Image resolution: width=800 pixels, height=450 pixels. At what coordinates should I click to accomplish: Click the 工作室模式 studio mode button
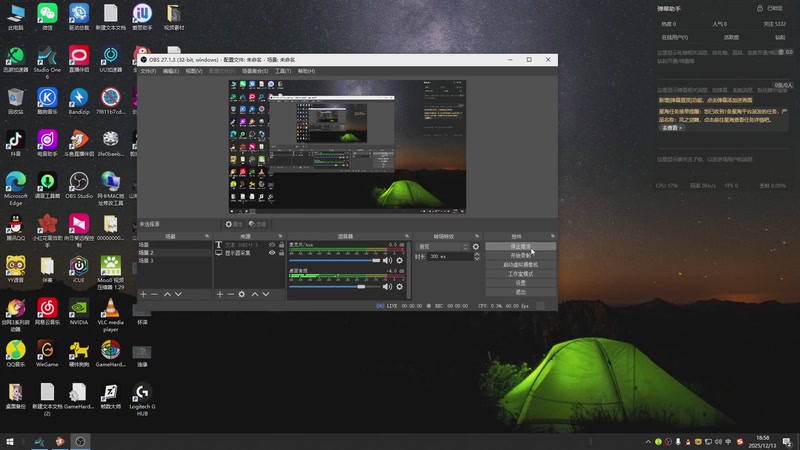(520, 274)
